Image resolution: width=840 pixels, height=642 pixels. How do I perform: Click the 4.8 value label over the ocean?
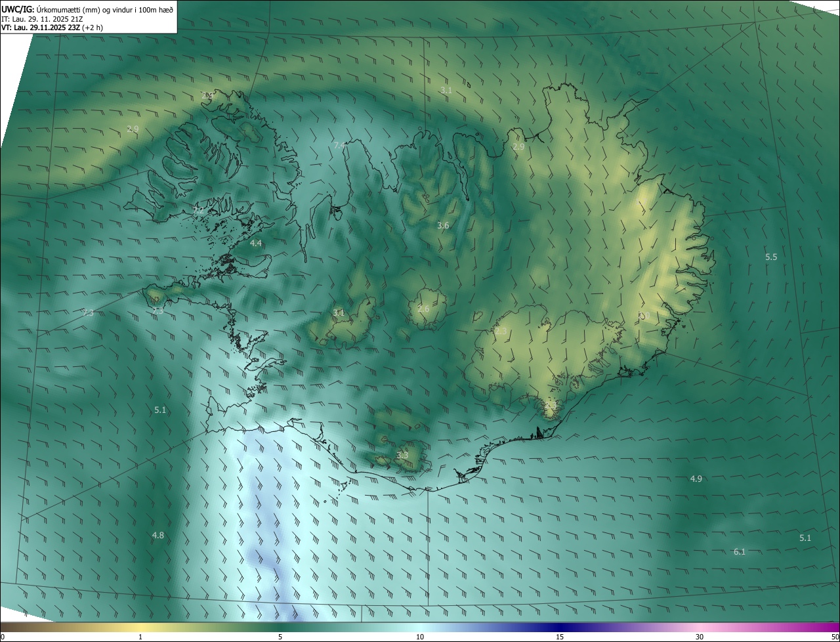pyautogui.click(x=158, y=535)
